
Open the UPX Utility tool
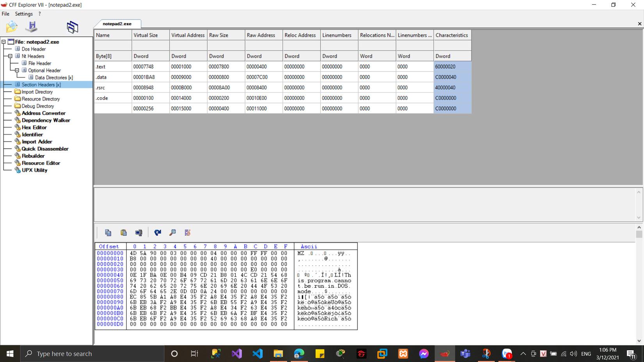pyautogui.click(x=34, y=170)
